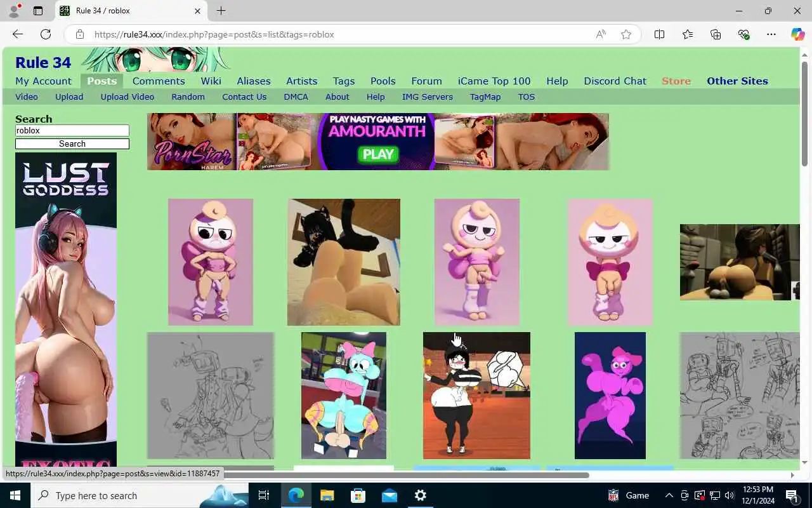Viewport: 812px width, 508px height.
Task: Open the TagMap submenu link
Action: pos(485,97)
